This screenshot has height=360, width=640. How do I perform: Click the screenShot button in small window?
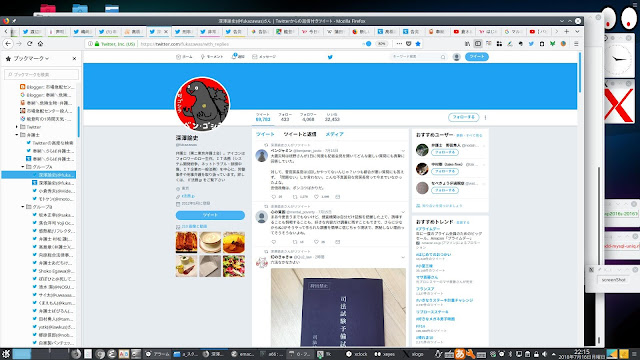pyautogui.click(x=613, y=280)
